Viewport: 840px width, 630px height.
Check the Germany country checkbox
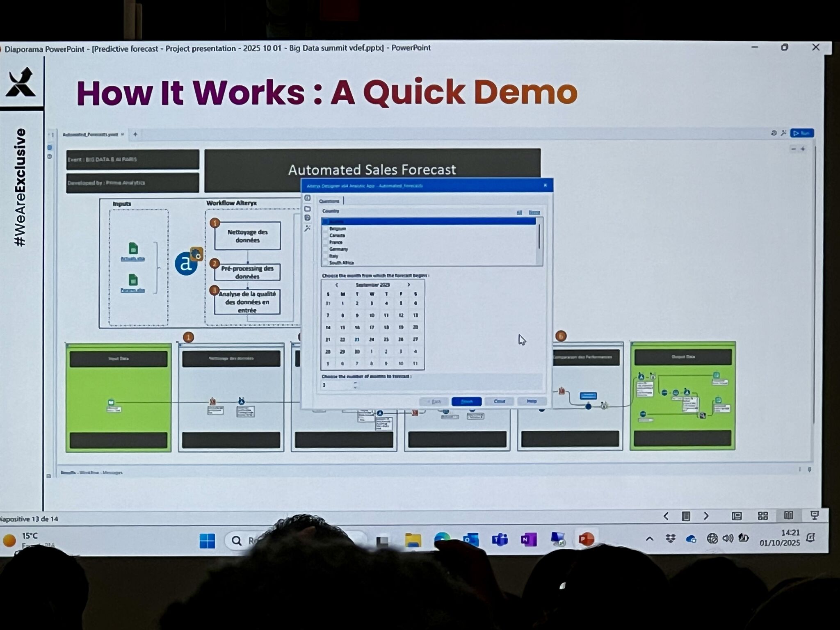tap(326, 249)
